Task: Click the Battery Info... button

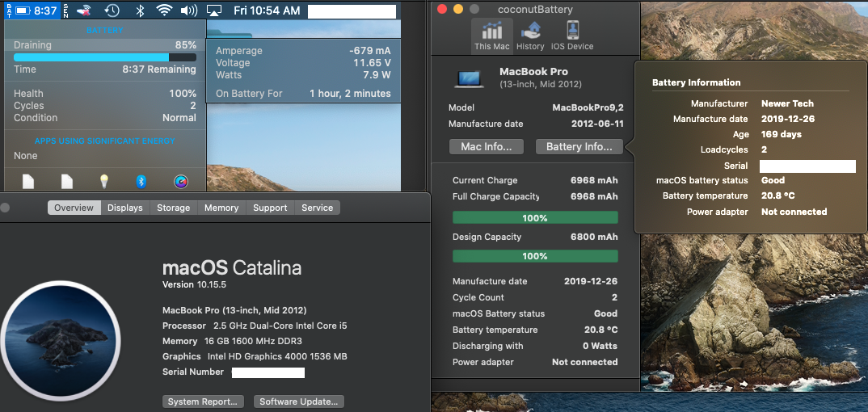Action: point(579,147)
